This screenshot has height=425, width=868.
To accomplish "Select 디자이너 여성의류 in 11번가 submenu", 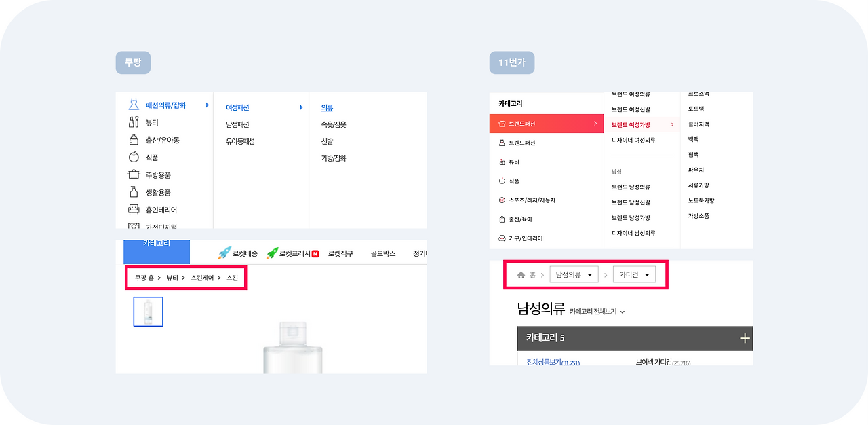I will tap(633, 140).
